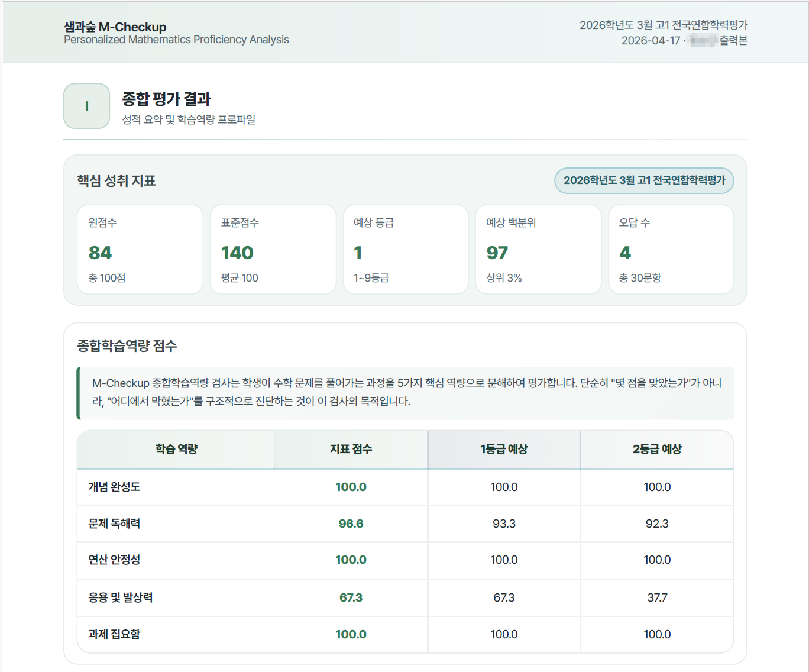
Task: Click the 종합학습역량 점수 heading
Action: (x=127, y=345)
